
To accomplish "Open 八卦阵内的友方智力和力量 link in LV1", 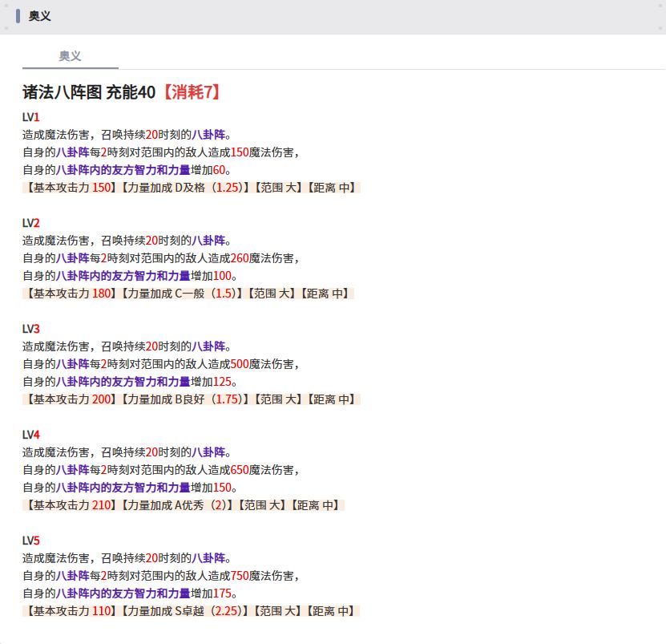I will tap(123, 170).
